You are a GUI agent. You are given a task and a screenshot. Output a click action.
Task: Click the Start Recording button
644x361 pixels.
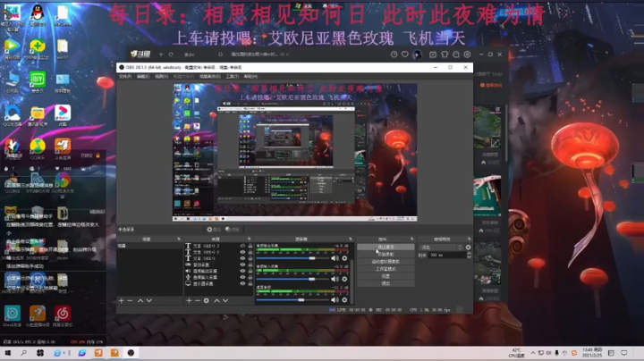coord(386,255)
